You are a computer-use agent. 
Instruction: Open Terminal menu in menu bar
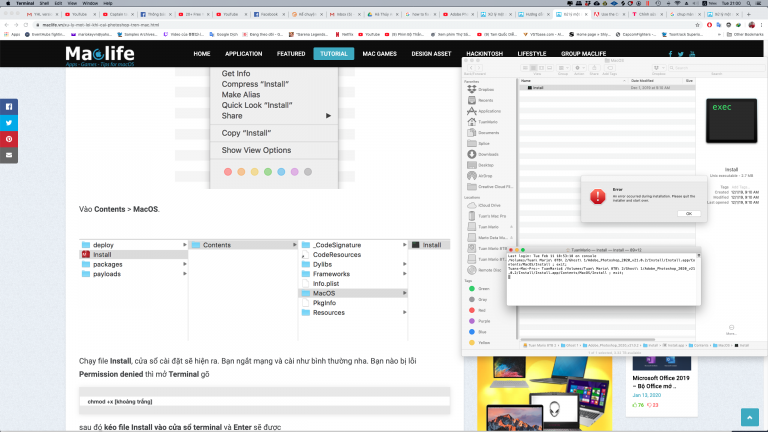click(25, 3)
